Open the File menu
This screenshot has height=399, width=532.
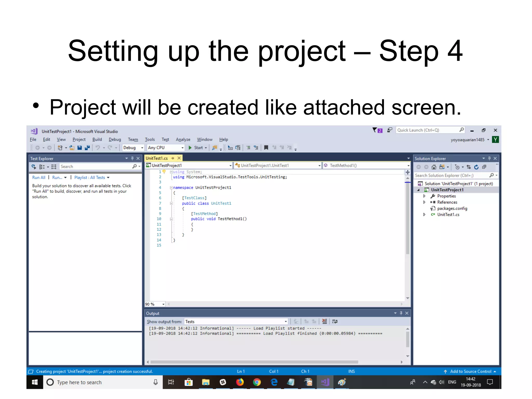click(x=33, y=139)
